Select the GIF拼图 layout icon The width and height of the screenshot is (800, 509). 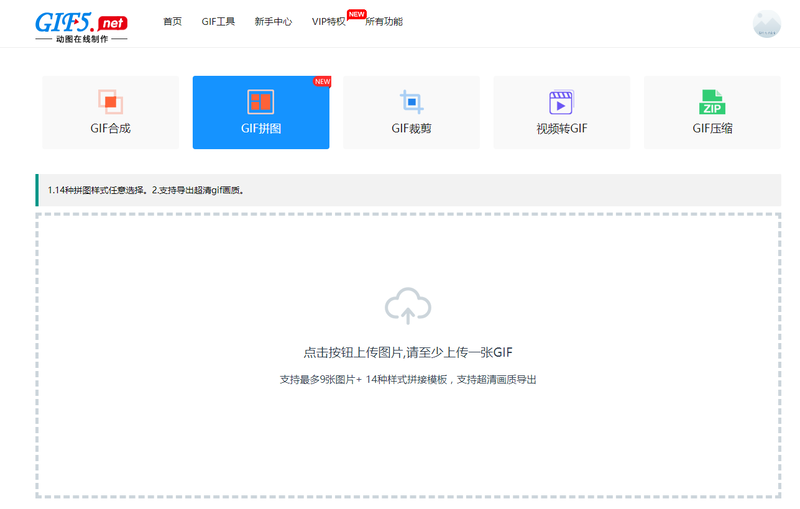click(261, 101)
